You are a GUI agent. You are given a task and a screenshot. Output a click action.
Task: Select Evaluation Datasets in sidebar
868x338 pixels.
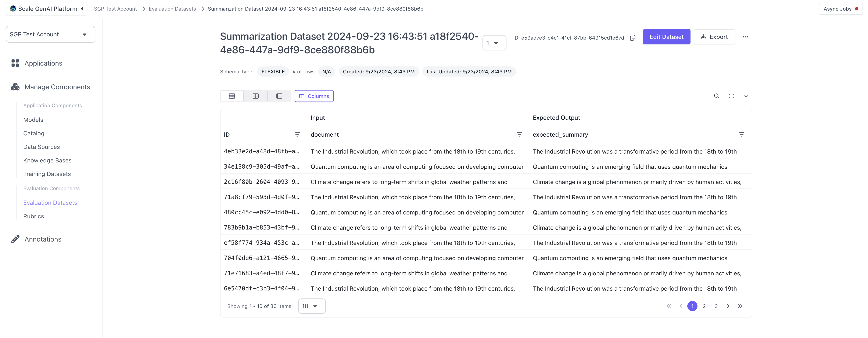(50, 203)
